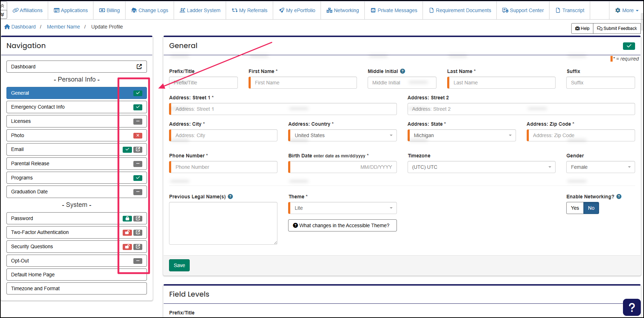644x318 pixels.
Task: Click the green check icon on Email row
Action: pos(127,150)
